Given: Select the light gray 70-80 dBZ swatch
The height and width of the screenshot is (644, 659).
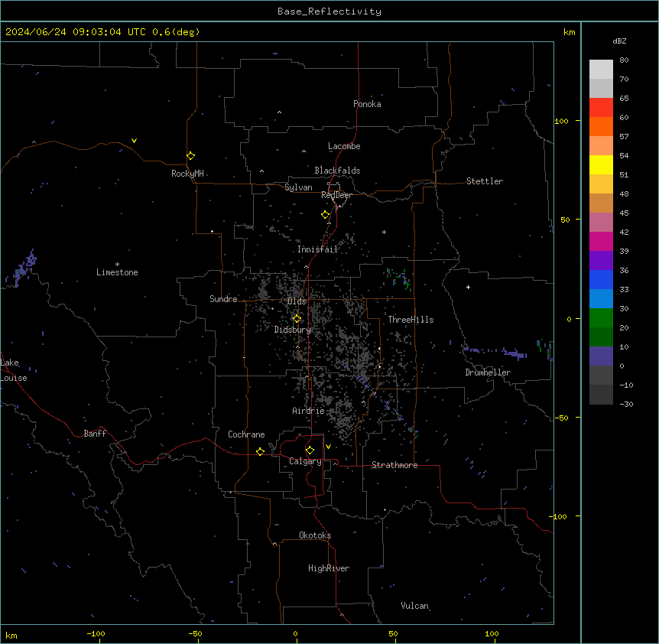Looking at the screenshot, I should (601, 69).
